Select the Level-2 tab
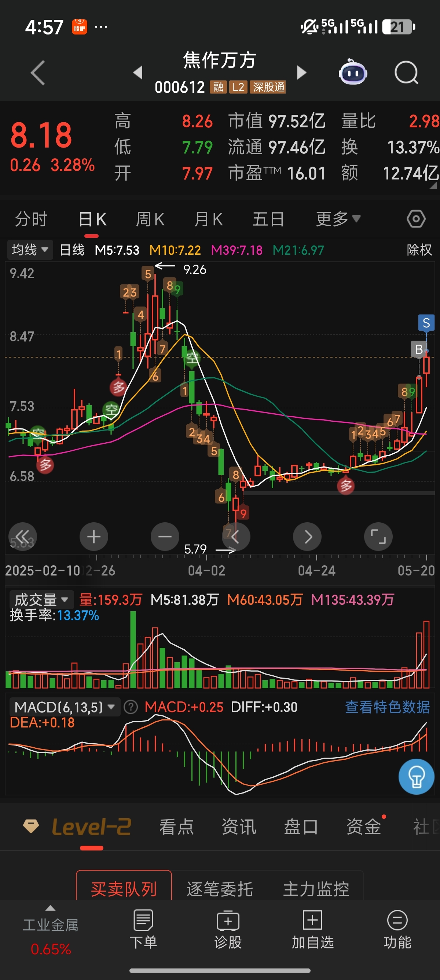Image resolution: width=440 pixels, height=980 pixels. [92, 827]
